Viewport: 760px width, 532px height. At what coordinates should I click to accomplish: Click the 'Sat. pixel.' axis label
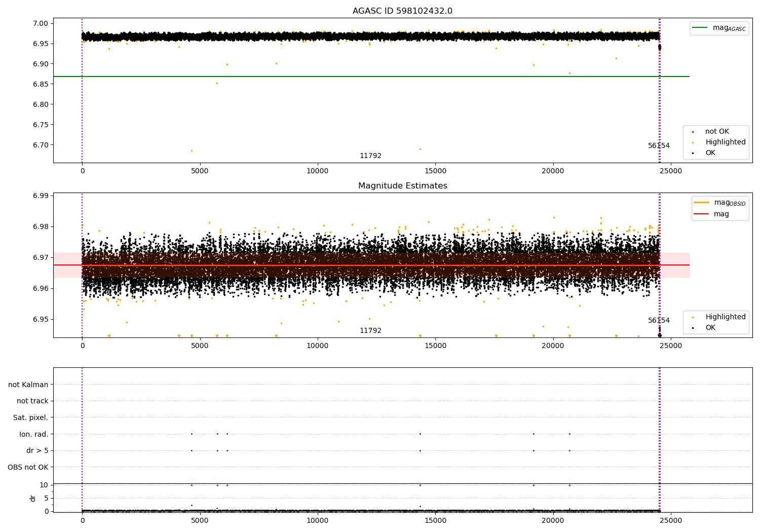tap(31, 417)
